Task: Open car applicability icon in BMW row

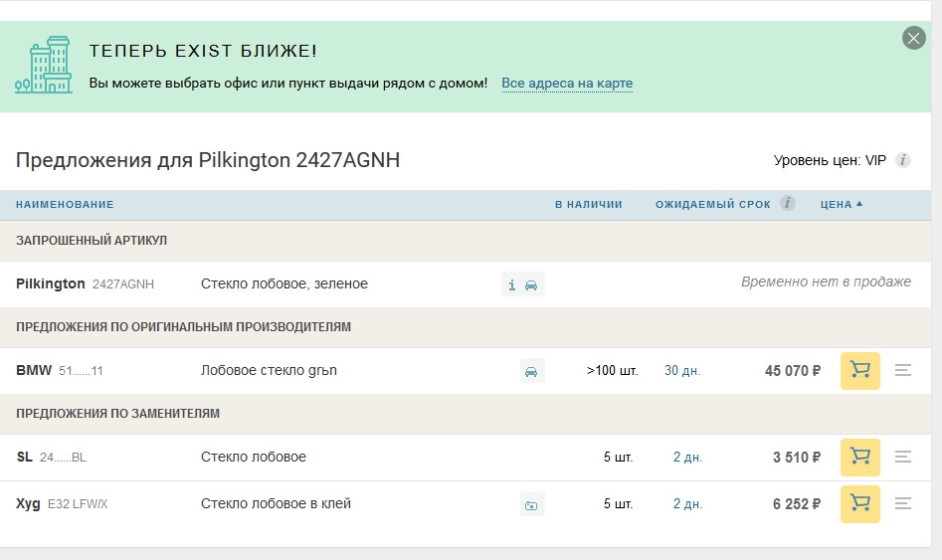Action: tap(531, 371)
